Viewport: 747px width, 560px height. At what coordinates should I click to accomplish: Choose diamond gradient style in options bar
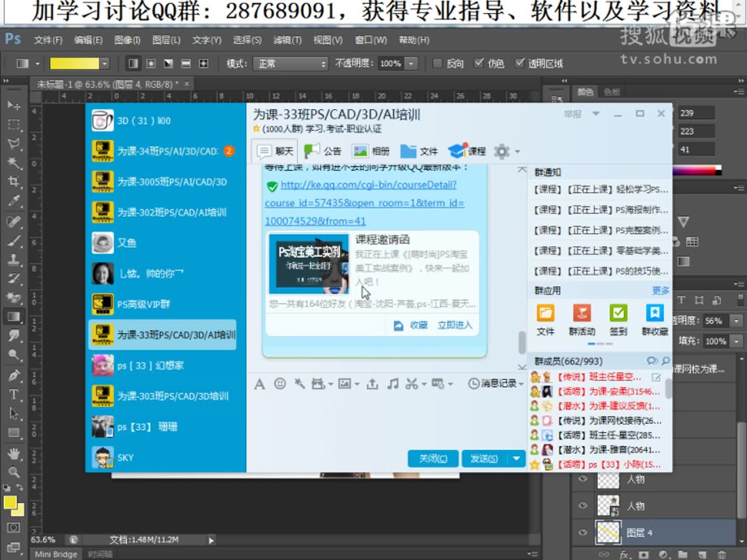coord(203,63)
